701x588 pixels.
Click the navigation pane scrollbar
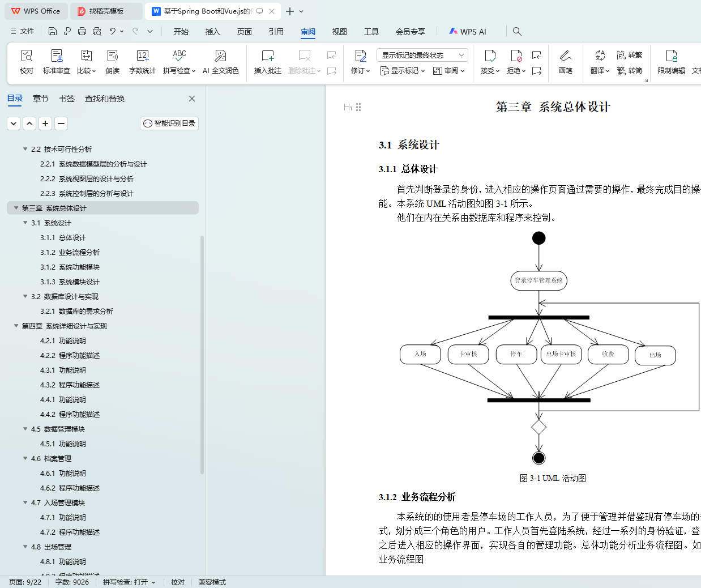(x=202, y=355)
